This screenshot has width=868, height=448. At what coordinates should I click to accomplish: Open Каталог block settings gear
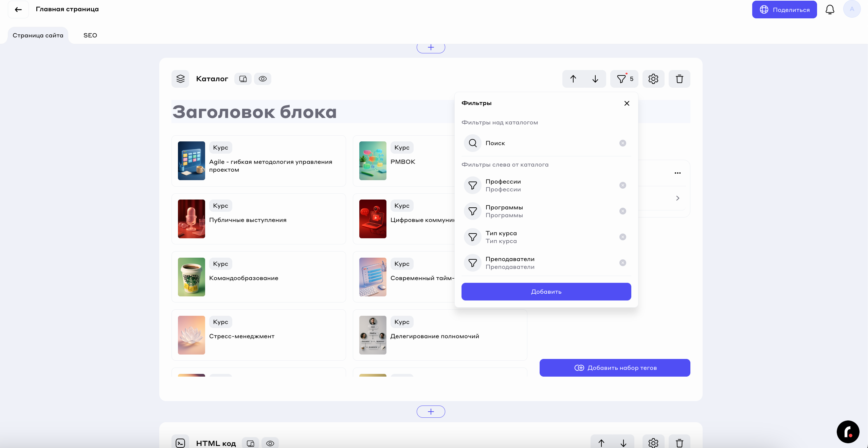653,79
